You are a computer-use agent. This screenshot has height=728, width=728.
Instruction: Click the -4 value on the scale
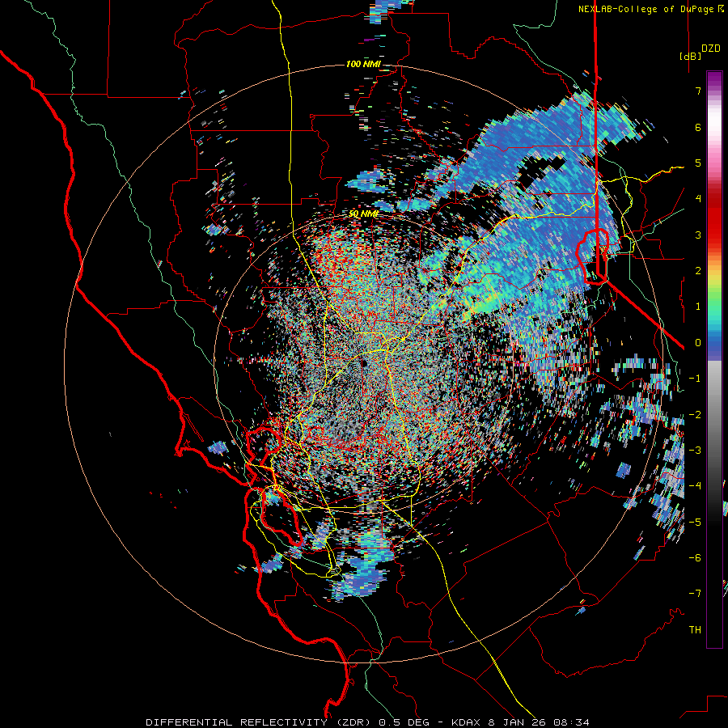(695, 486)
